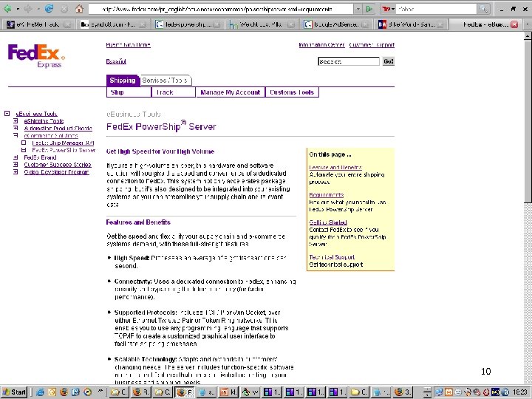Viewport: 532px width, 399px height.
Task: Click the Forward arrow in browser toolbar
Action: (x=28, y=8)
